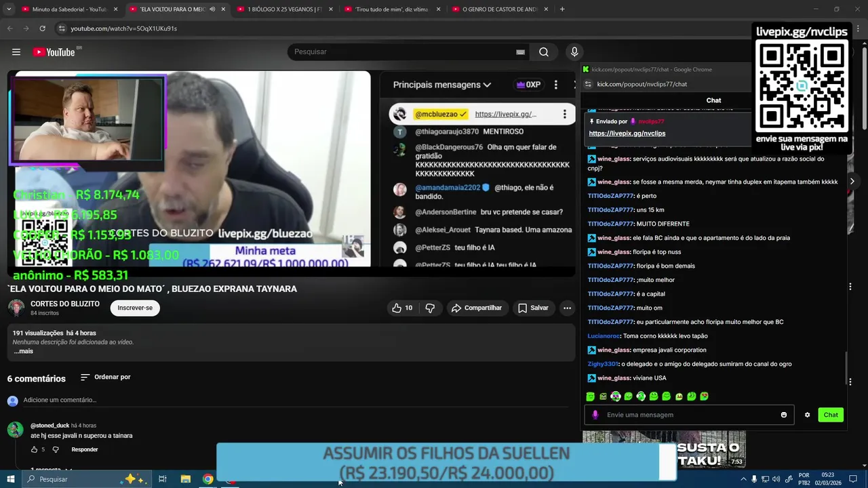Open emoji picker in Kick message box

tap(784, 415)
